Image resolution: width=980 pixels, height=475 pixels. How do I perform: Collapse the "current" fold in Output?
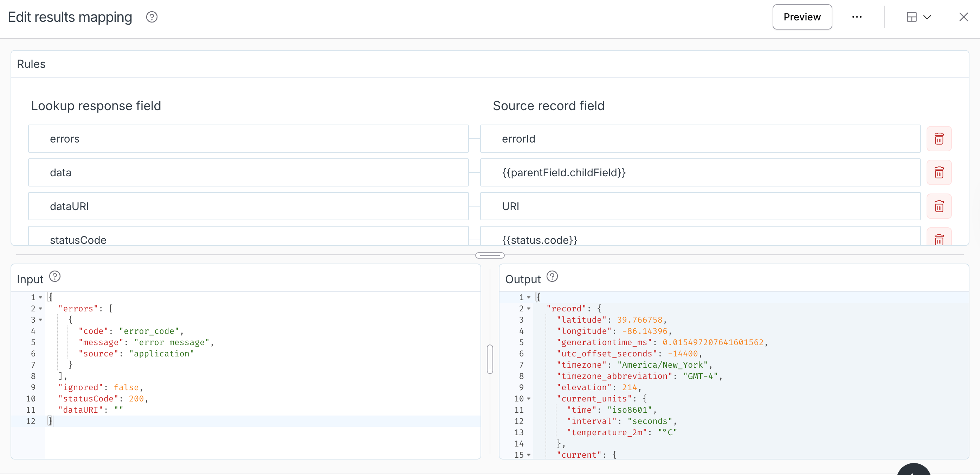(x=528, y=455)
